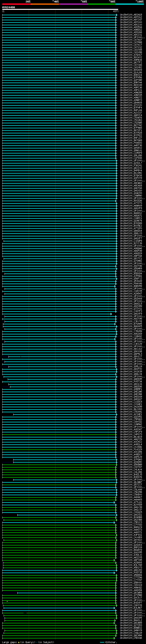Open hit UniRef100_P49693

tap(131, 143)
